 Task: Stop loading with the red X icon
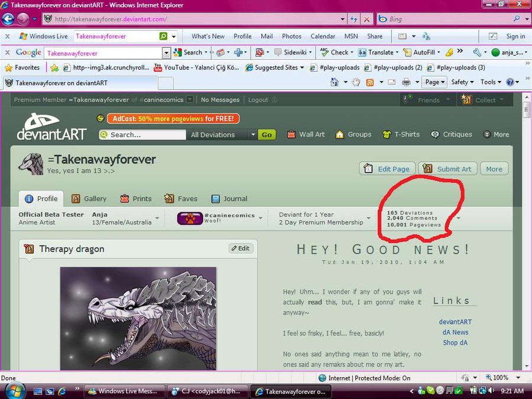pyautogui.click(x=366, y=19)
